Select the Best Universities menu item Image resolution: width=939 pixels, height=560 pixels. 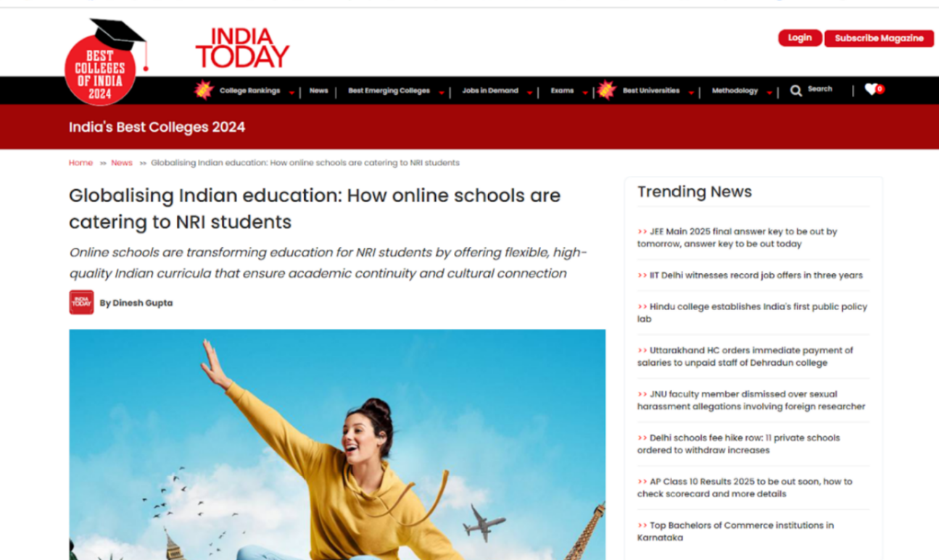tap(650, 91)
